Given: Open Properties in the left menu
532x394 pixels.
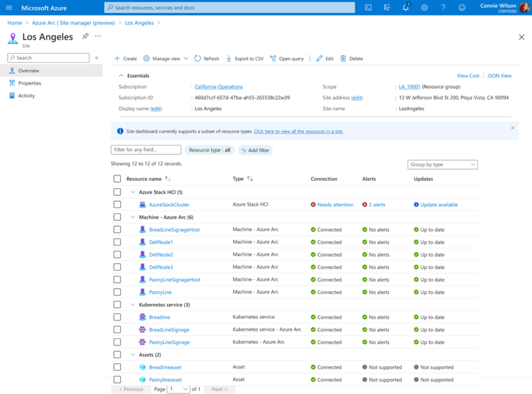Looking at the screenshot, I should [30, 83].
